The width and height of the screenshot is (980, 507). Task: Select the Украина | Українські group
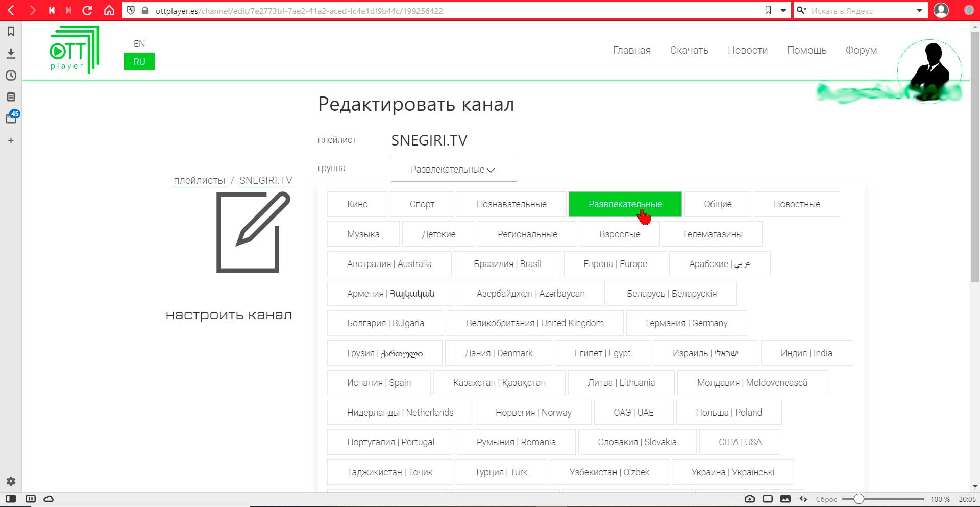pyautogui.click(x=732, y=472)
